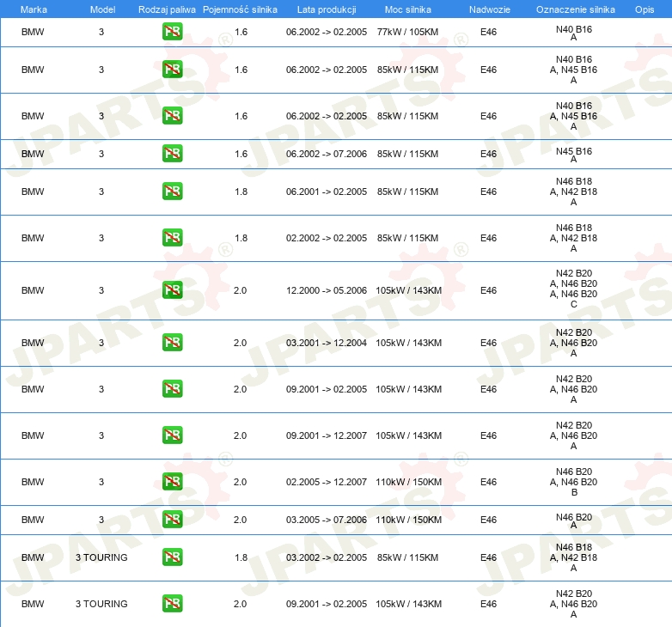672x627 pixels.
Task: Click 'BMW' in the 77kW / 105KM row
Action: (33, 32)
